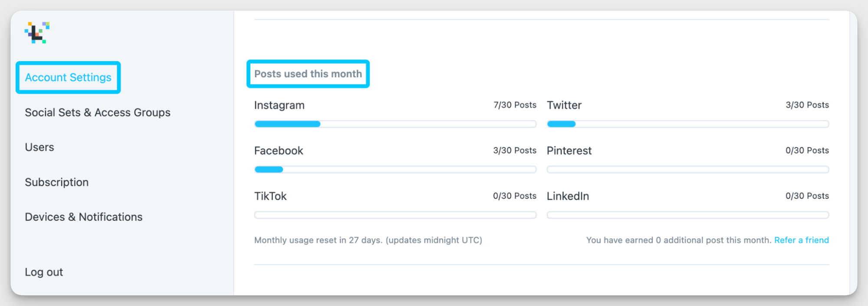Click the TikTok posts progress bar
The height and width of the screenshot is (306, 868).
tap(395, 215)
